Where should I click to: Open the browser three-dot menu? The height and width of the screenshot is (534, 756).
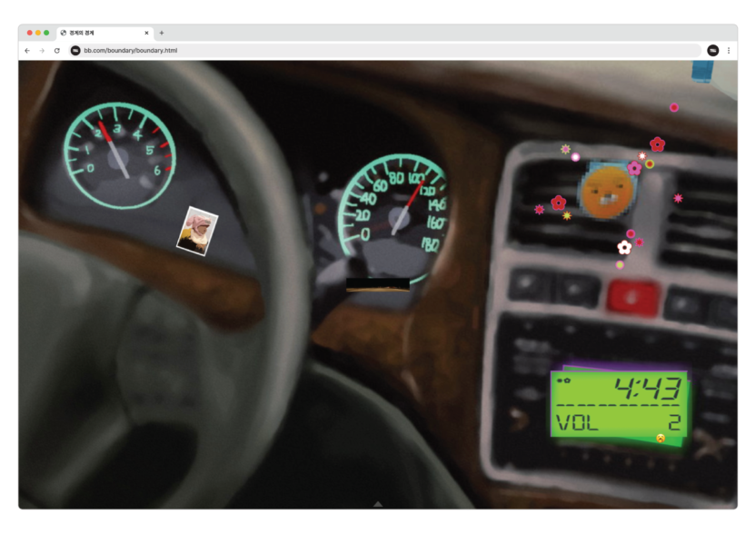coord(728,51)
